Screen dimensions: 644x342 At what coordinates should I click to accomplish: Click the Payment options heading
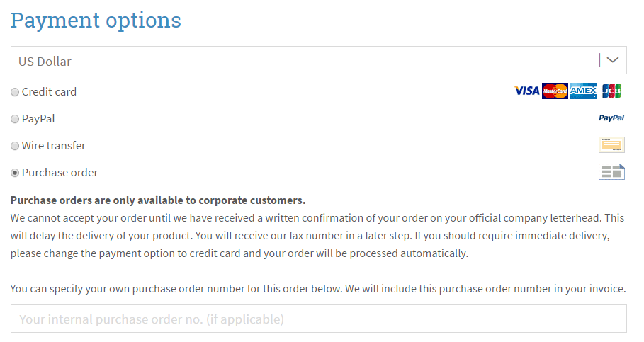pyautogui.click(x=96, y=20)
